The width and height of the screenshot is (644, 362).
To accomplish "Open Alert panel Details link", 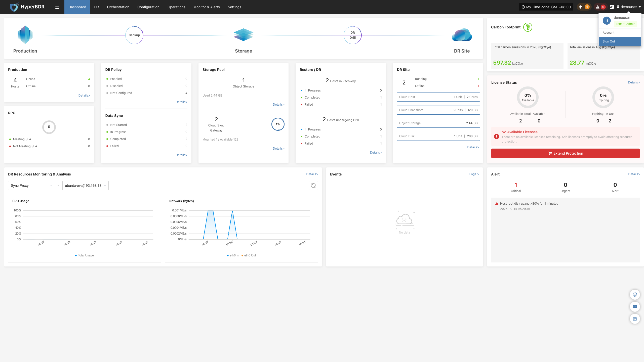I will coord(634,174).
